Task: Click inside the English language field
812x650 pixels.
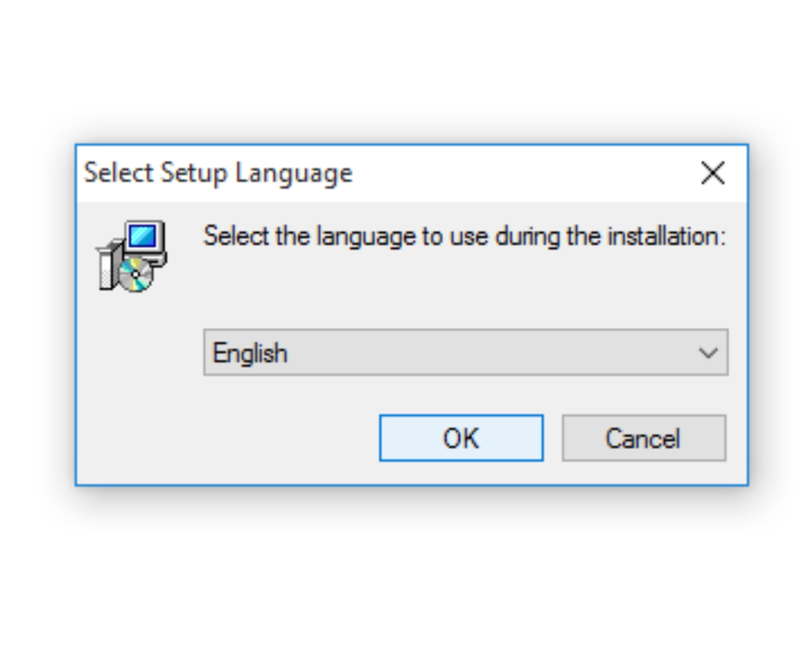Action: point(379,352)
